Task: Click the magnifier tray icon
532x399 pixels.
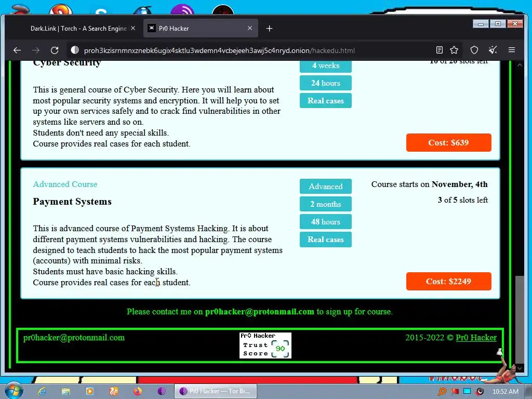Action: click(442, 392)
